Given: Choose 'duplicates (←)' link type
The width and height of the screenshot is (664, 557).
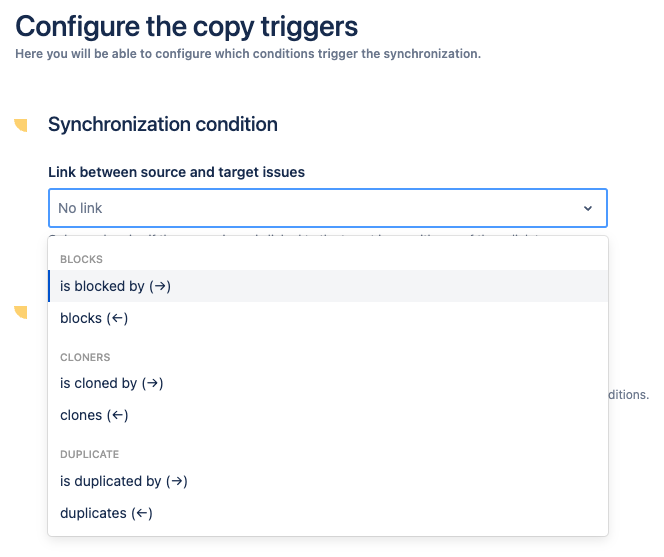Looking at the screenshot, I should pos(106,513).
